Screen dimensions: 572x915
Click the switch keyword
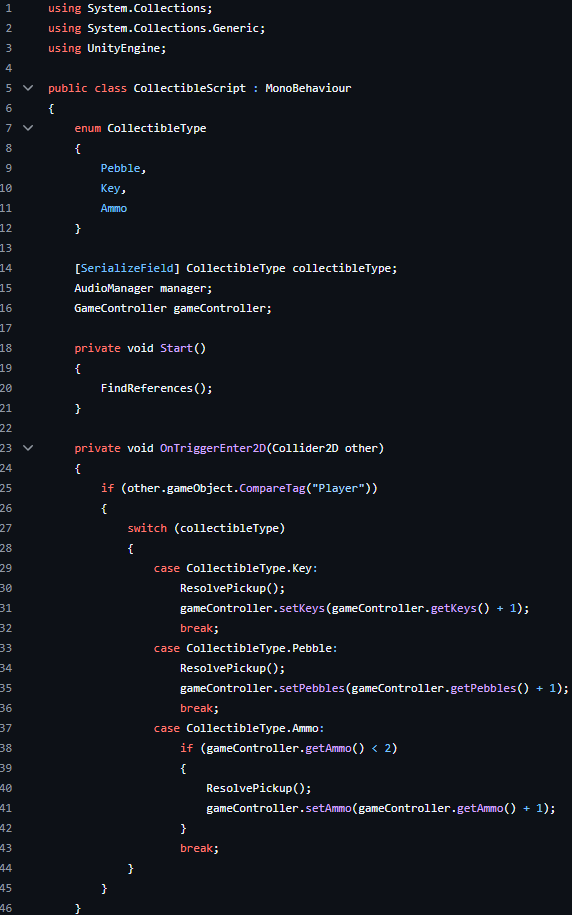(147, 528)
